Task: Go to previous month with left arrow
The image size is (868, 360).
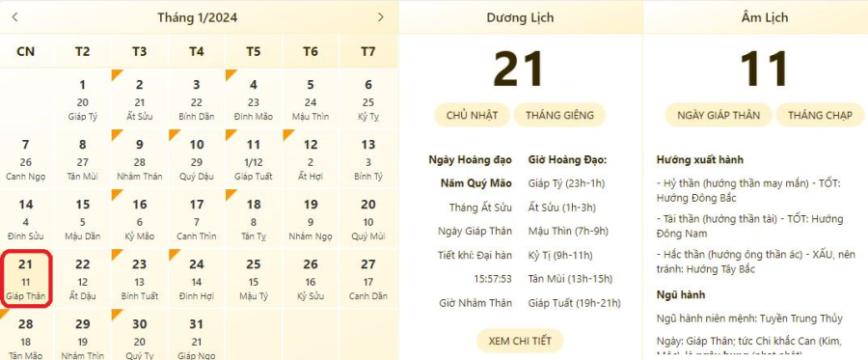Action: point(14,17)
